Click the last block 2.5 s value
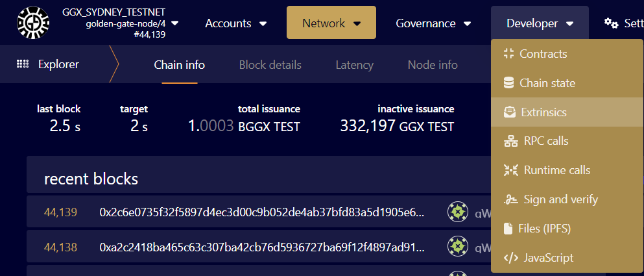 64,126
